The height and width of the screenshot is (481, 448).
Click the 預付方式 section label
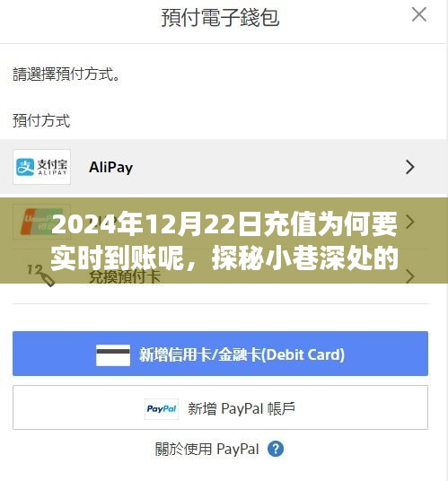41,120
